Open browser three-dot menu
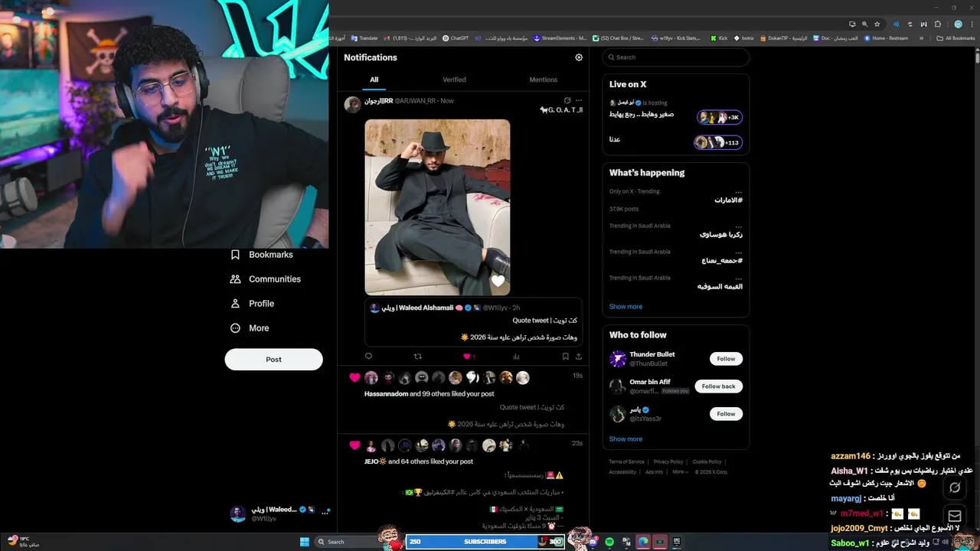This screenshot has height=551, width=980. click(971, 24)
